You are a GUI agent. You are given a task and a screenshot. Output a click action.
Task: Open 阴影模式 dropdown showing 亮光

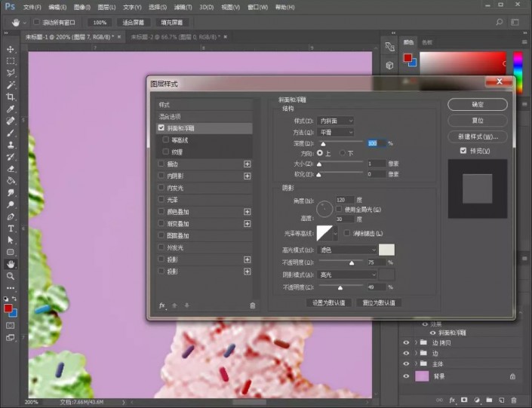point(347,275)
